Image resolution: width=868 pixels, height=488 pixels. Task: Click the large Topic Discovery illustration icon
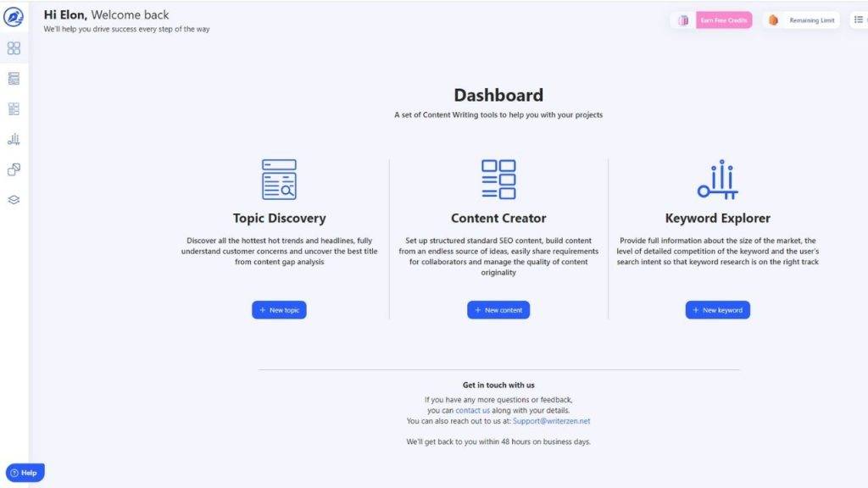point(279,180)
